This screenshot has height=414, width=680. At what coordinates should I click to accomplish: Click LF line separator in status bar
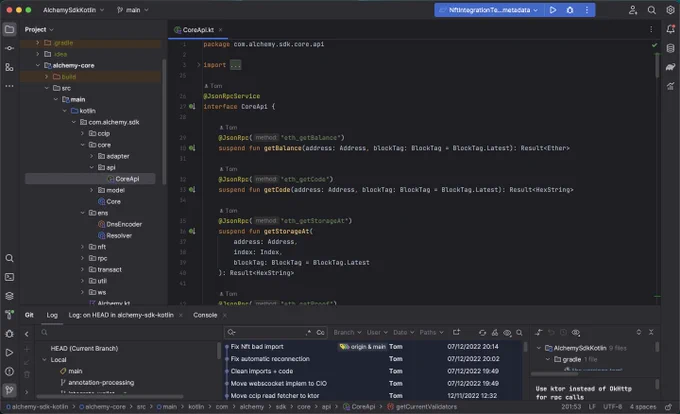click(592, 407)
